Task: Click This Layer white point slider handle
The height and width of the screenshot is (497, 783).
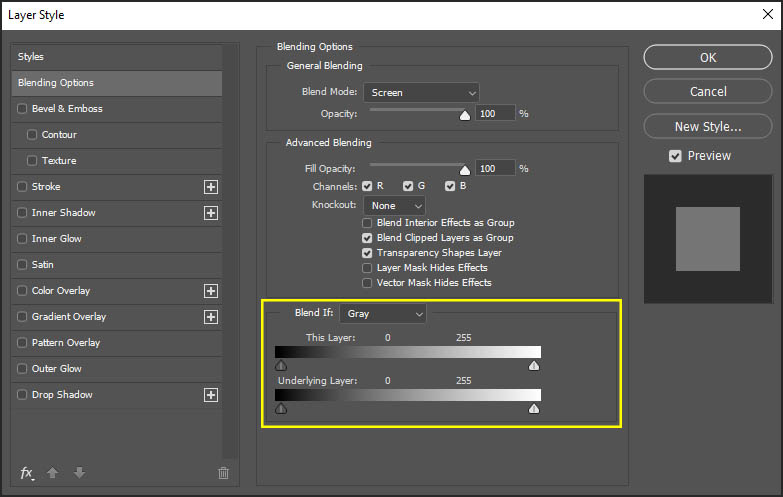Action: (534, 367)
